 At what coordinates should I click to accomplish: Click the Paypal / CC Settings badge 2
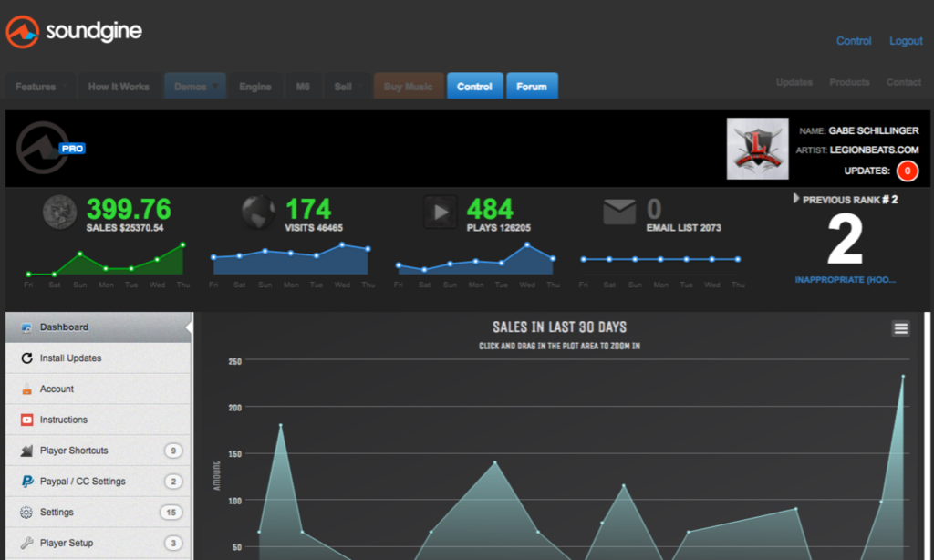[173, 482]
